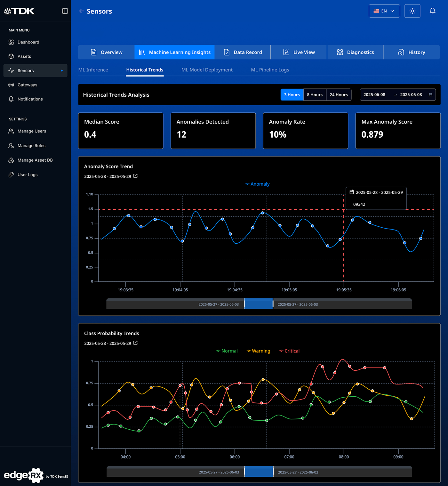
Task: Expand the EN language dropdown
Action: point(384,11)
